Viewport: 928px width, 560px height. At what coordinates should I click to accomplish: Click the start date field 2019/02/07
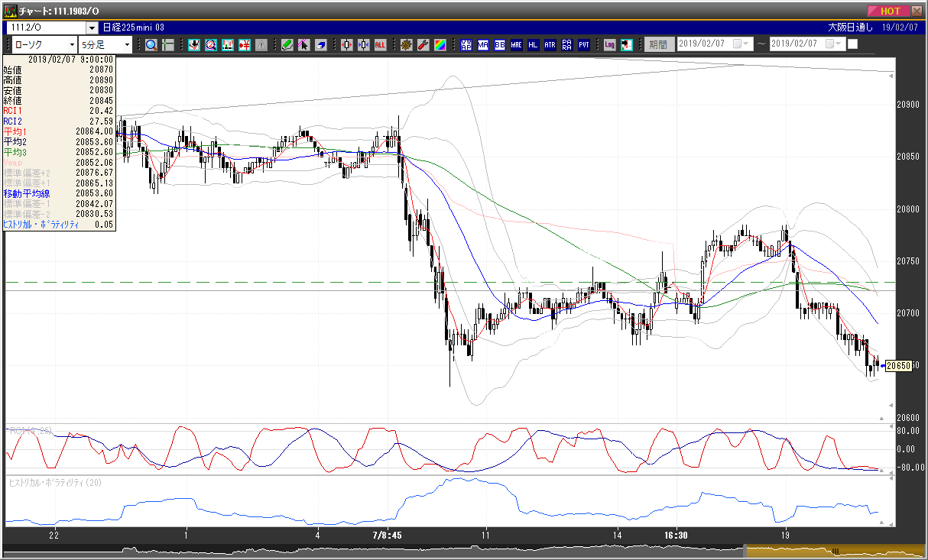coord(715,44)
